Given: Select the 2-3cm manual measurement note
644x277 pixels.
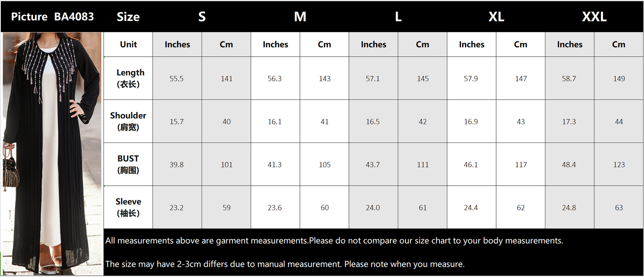Looking at the screenshot, I should pos(285,264).
